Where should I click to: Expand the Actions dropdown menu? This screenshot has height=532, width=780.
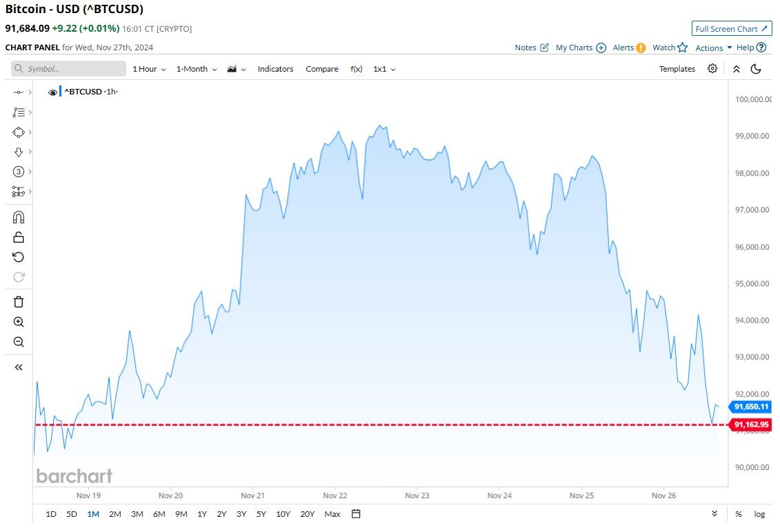[713, 48]
